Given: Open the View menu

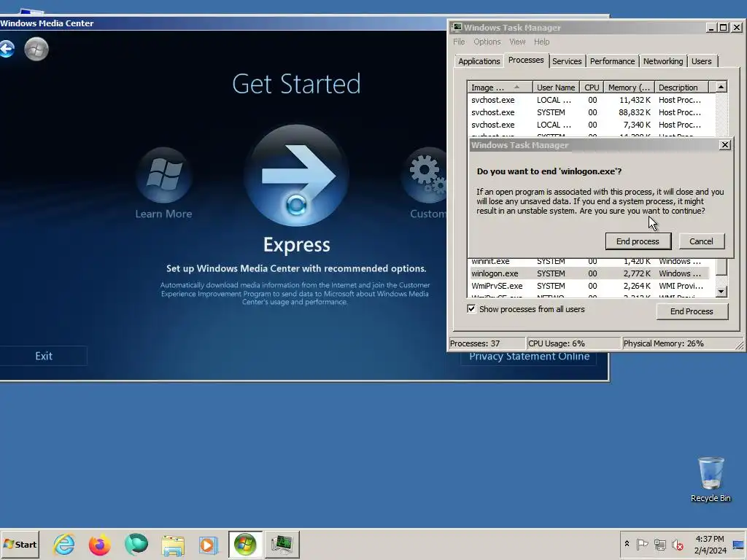Looking at the screenshot, I should pyautogui.click(x=517, y=42).
